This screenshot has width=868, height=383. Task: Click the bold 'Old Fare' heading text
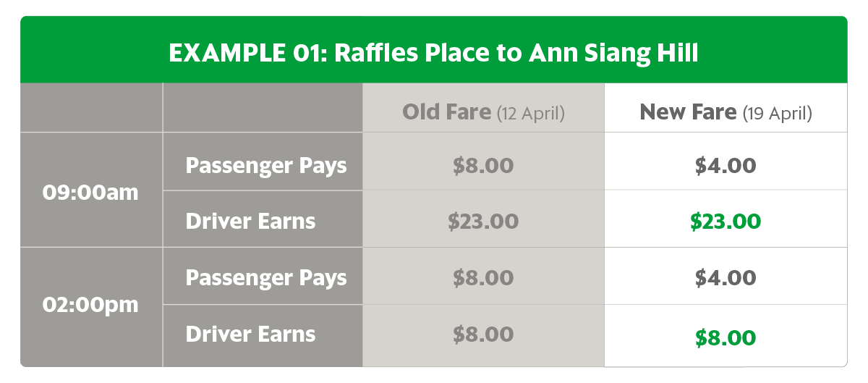[x=446, y=112]
